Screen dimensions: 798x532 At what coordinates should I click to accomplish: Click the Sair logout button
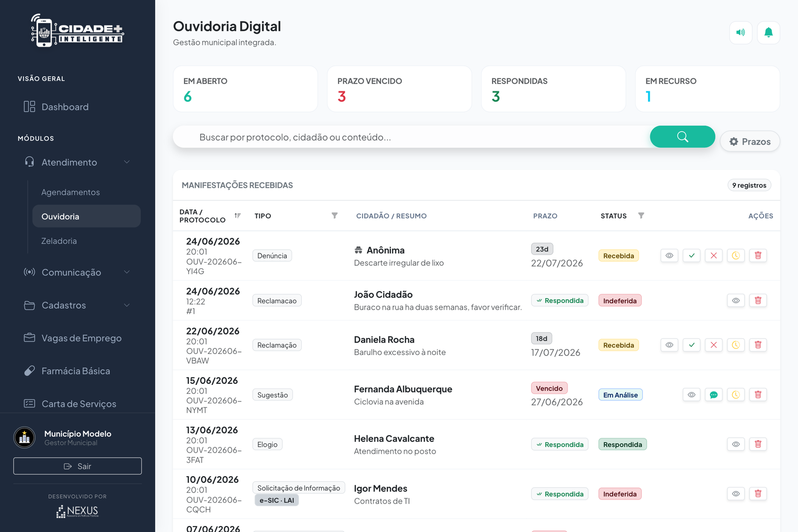(x=77, y=466)
